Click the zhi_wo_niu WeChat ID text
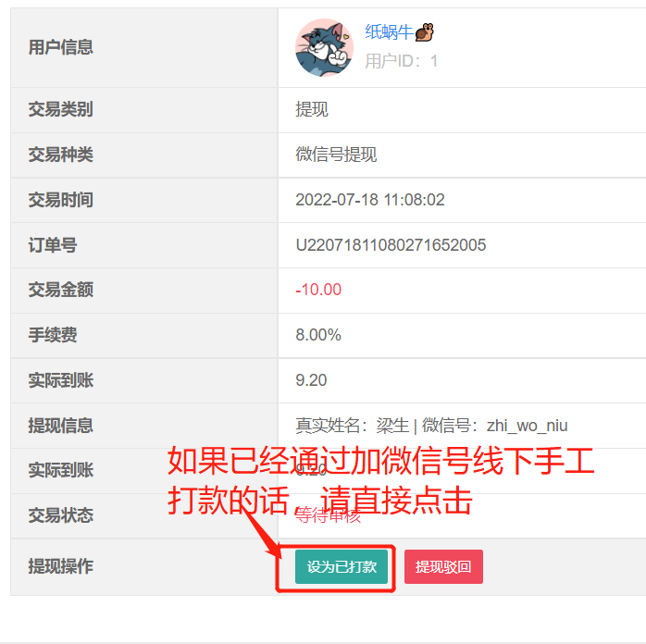This screenshot has width=646, height=644. pos(527,426)
